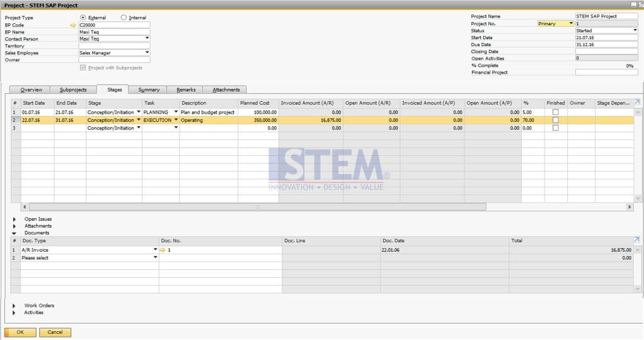
Task: Open the Stages table expand icon
Action: 636,102
